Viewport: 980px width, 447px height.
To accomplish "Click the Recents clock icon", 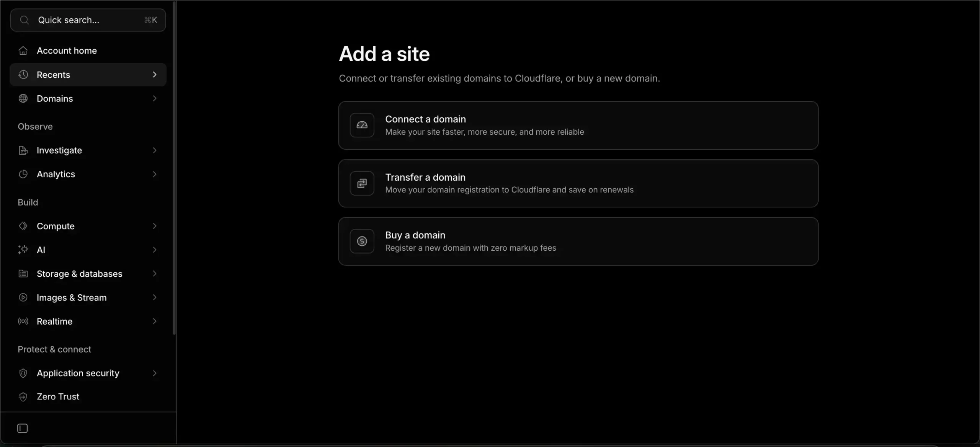I will click(x=23, y=75).
